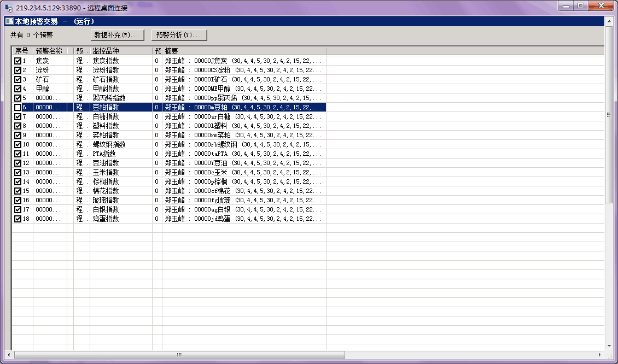This screenshot has height=364, width=618.
Task: Uncheck the checkbox for row 11 PTA指数
Action: click(18, 154)
